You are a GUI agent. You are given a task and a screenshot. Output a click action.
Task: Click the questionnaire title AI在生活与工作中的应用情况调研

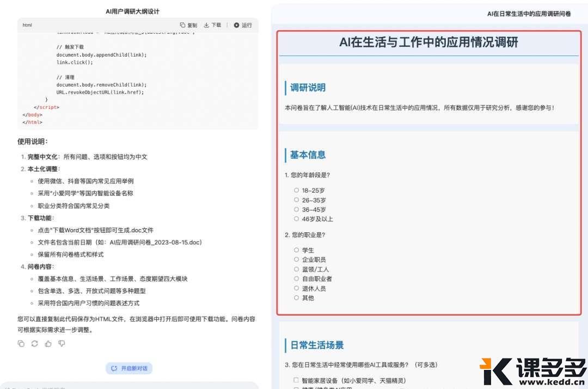430,42
